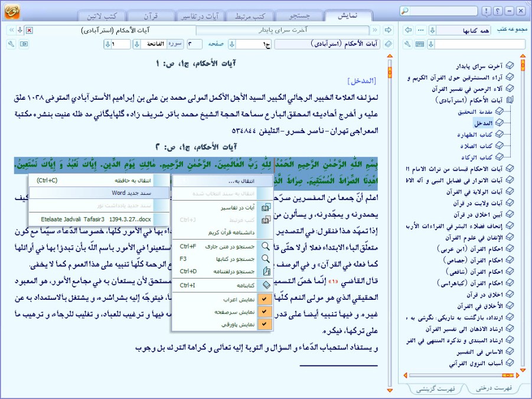Open the book search field dropdown arrow

[x=431, y=44]
